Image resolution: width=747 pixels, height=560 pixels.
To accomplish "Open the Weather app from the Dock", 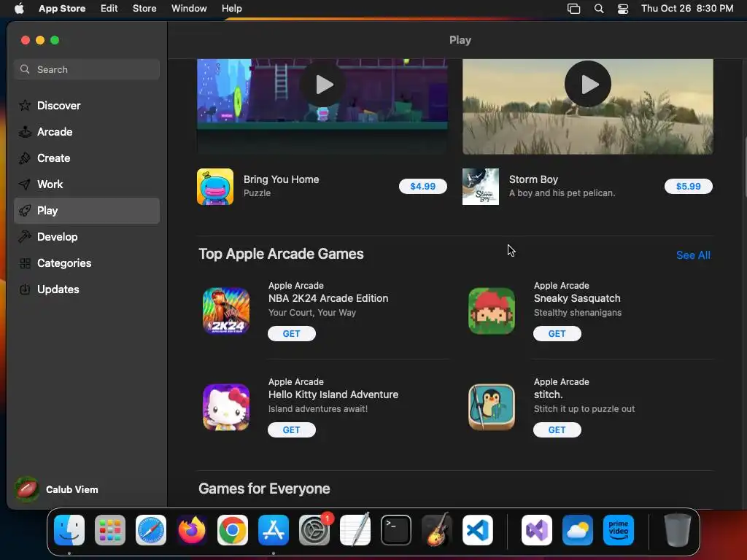I will (x=578, y=530).
